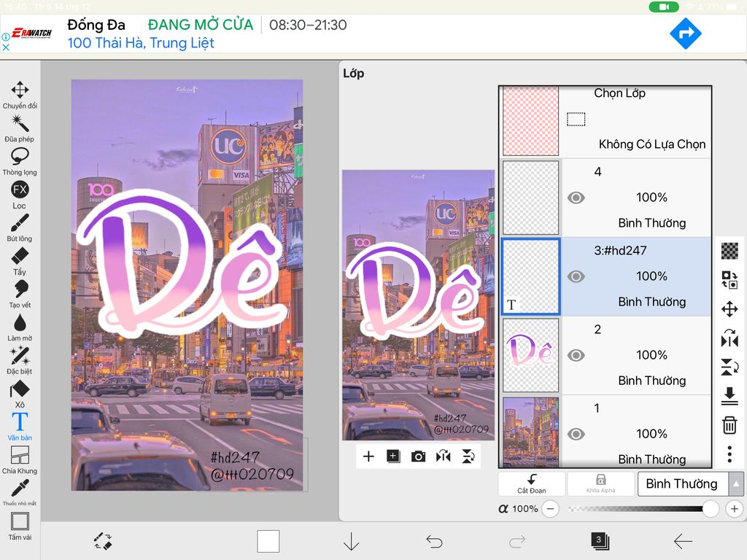
Task: Click the #hd247 text on the canvas
Action: [x=236, y=457]
